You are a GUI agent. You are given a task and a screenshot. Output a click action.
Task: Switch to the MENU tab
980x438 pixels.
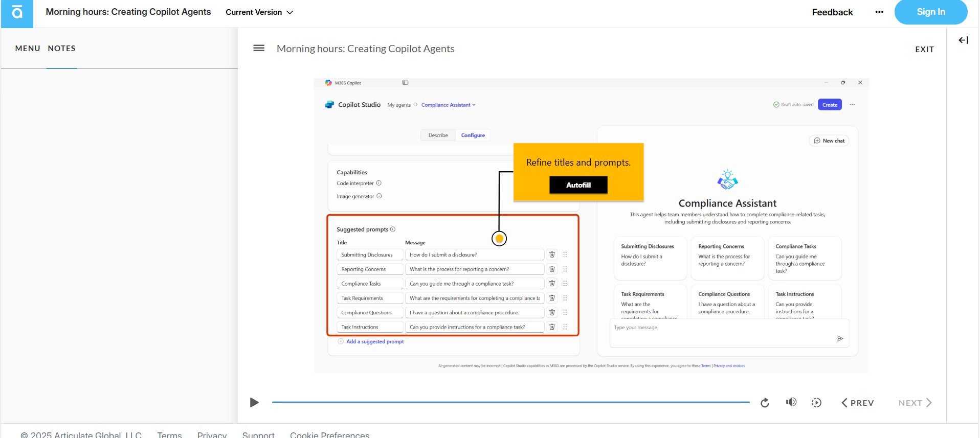pyautogui.click(x=28, y=49)
